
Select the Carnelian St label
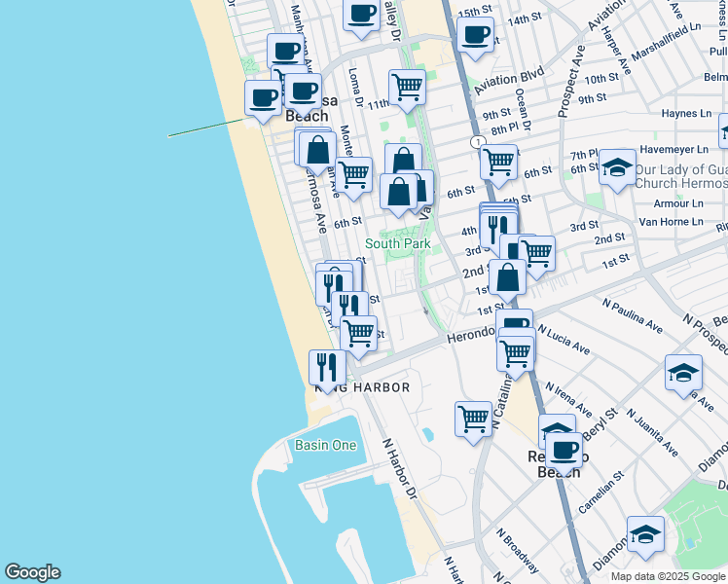601,493
